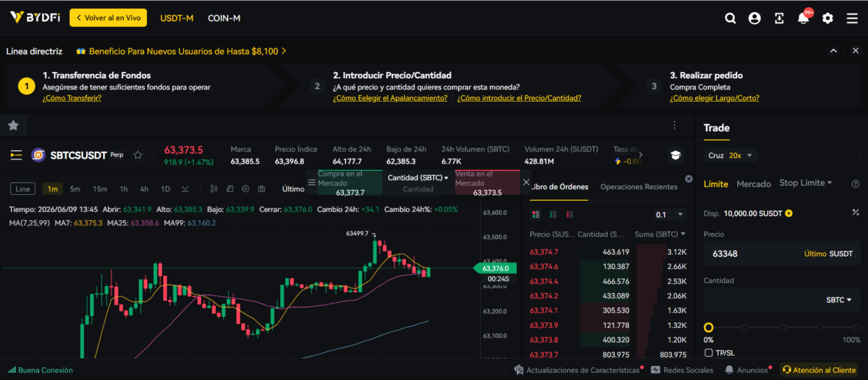Open Suma (SBTC) column dropdown

(x=661, y=234)
